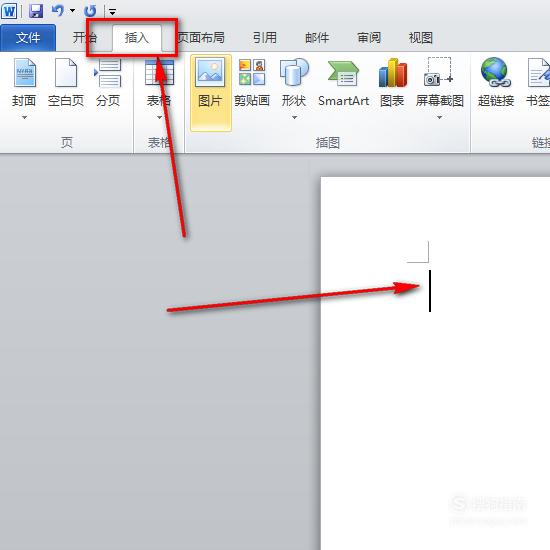The image size is (550, 550).
Task: Insert a chart with 图表
Action: click(x=393, y=83)
